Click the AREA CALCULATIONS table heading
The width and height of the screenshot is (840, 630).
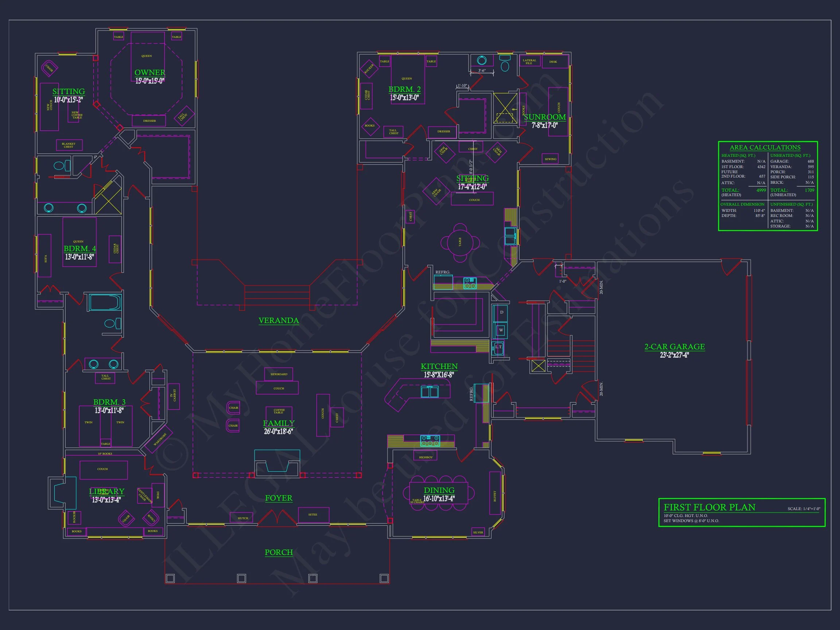click(x=765, y=147)
